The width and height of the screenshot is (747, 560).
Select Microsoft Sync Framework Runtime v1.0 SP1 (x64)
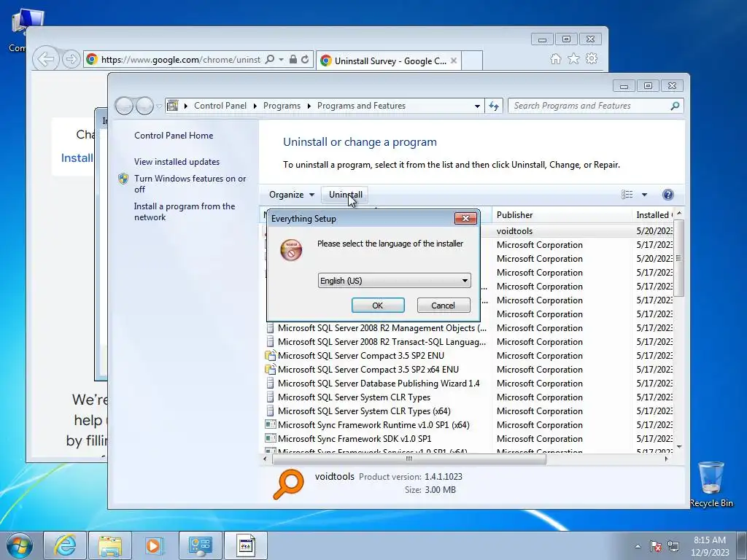coord(373,425)
